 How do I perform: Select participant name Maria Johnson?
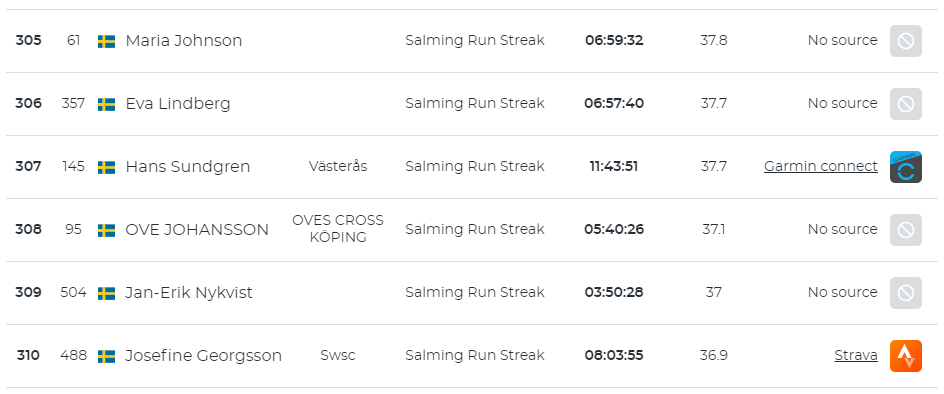(x=184, y=40)
